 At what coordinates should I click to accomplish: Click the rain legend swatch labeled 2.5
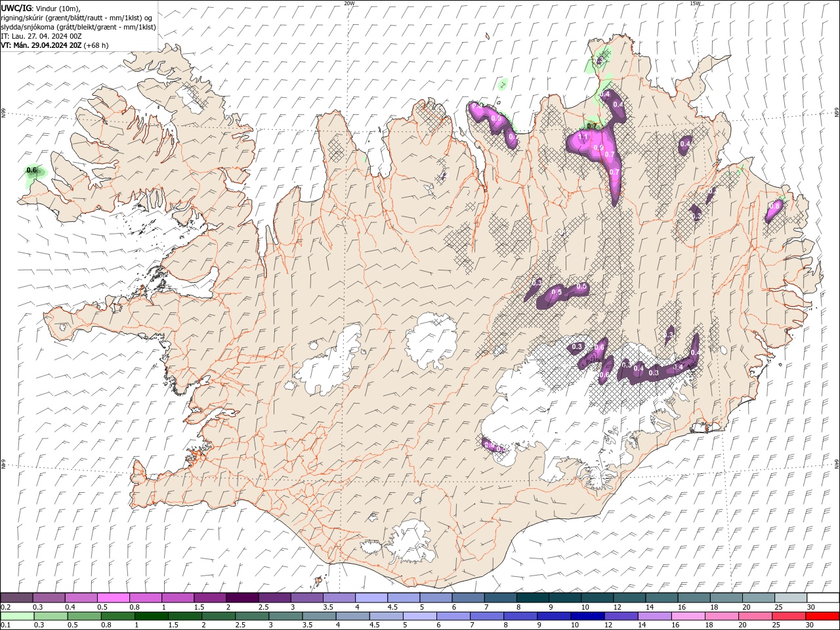[252, 616]
